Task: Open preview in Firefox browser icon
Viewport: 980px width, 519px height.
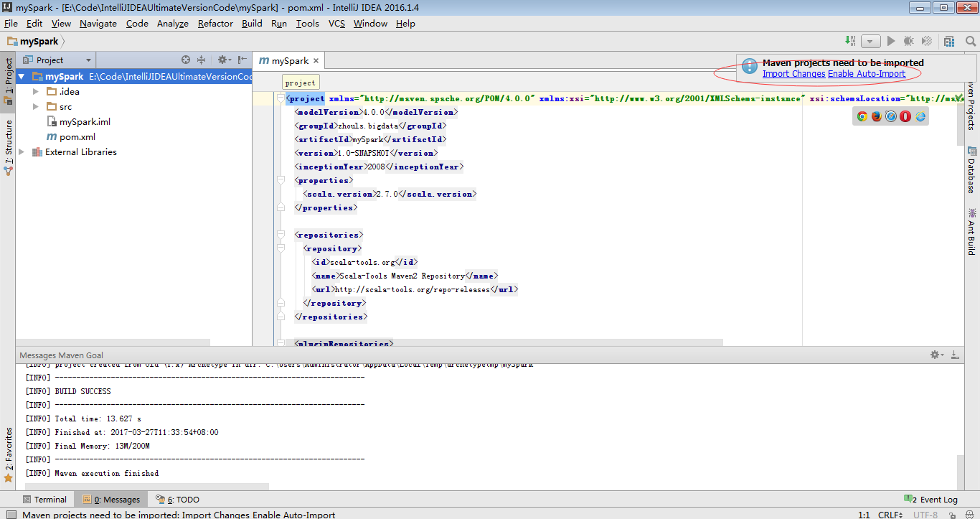Action: (x=876, y=116)
